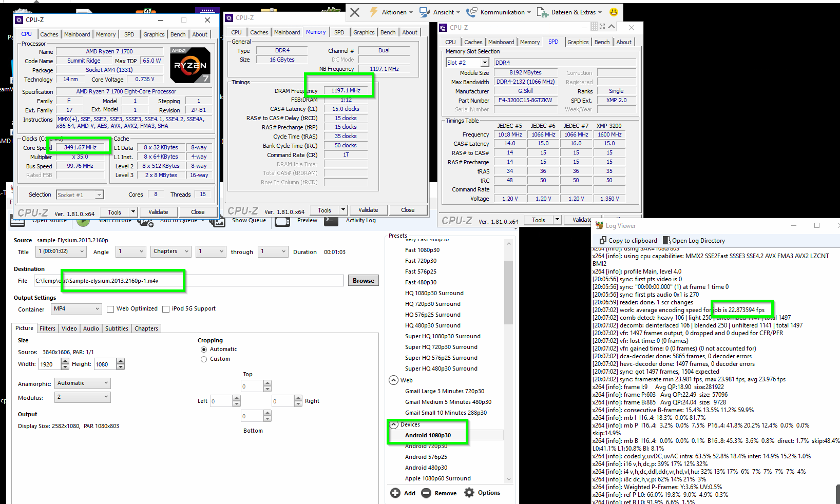Click the CPU-Z icon in the CPU window title
The width and height of the screenshot is (840, 504).
click(19, 20)
